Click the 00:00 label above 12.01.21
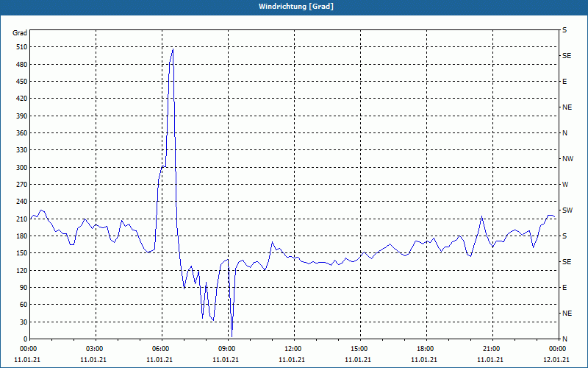The width and height of the screenshot is (588, 368). [x=557, y=349]
